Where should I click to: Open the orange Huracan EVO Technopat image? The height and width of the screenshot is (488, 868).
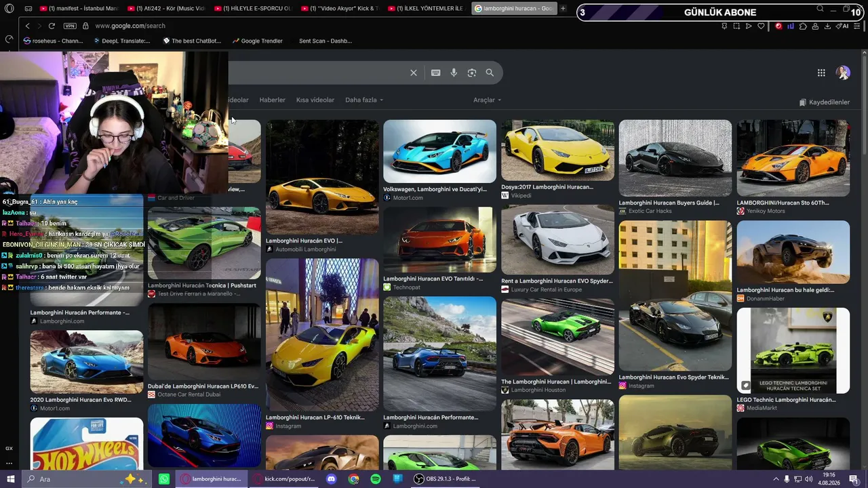pyautogui.click(x=439, y=240)
